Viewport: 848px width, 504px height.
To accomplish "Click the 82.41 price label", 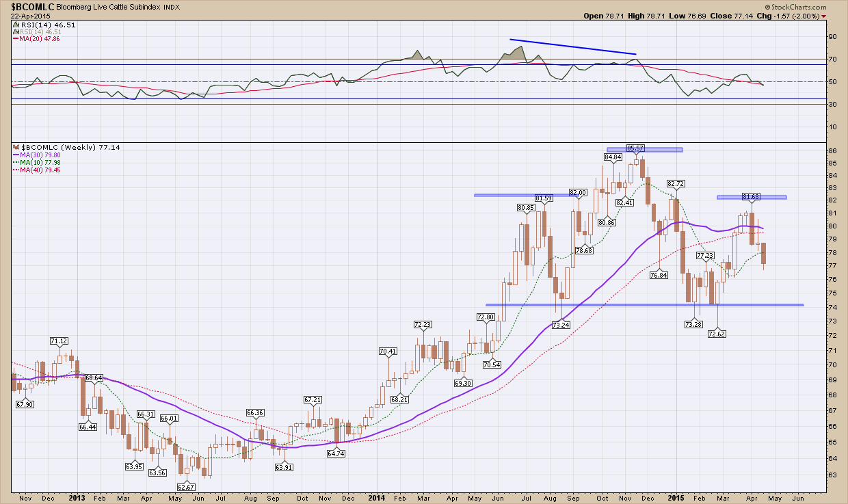I will point(624,202).
